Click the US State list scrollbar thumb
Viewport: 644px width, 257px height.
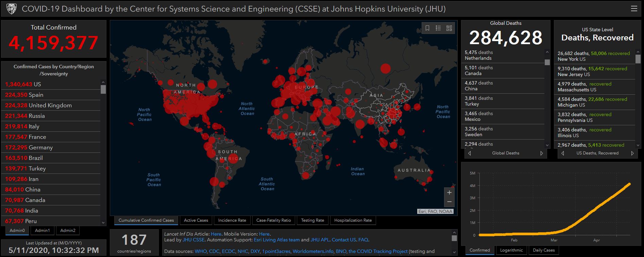point(638,59)
